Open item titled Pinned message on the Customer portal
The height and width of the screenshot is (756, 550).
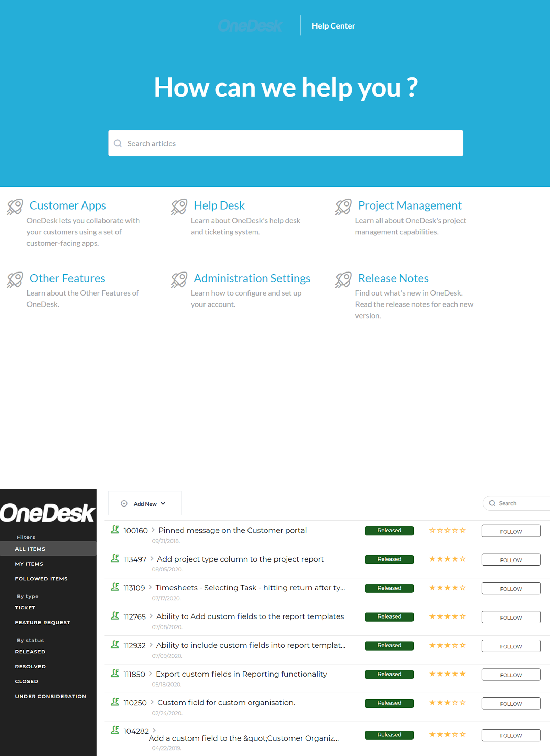(x=232, y=530)
